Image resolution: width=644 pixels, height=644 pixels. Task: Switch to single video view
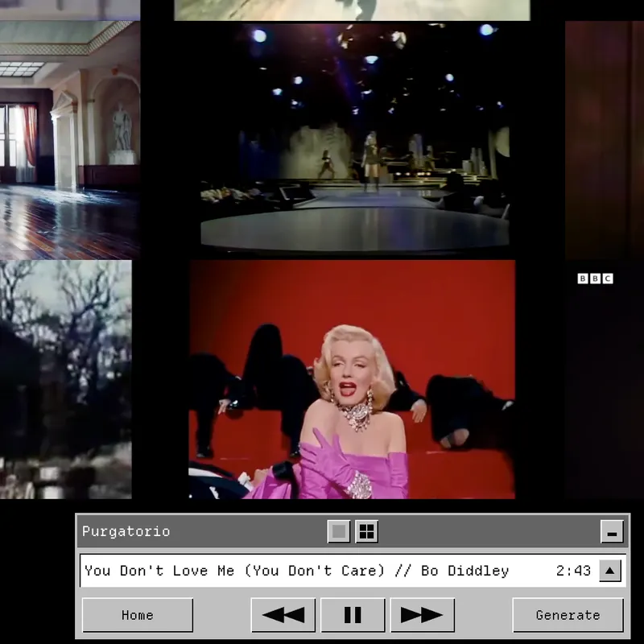(x=339, y=531)
